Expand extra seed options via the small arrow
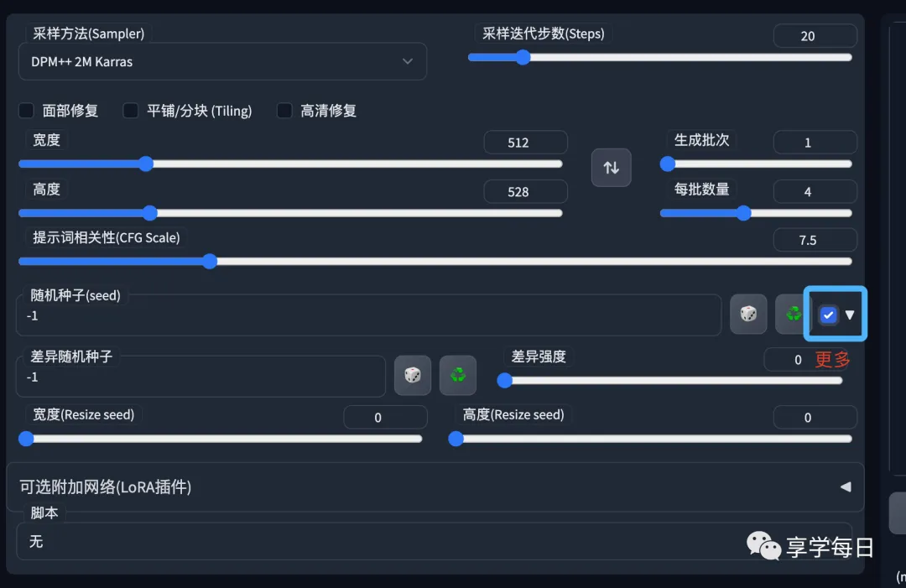The width and height of the screenshot is (906, 588). pyautogui.click(x=851, y=315)
